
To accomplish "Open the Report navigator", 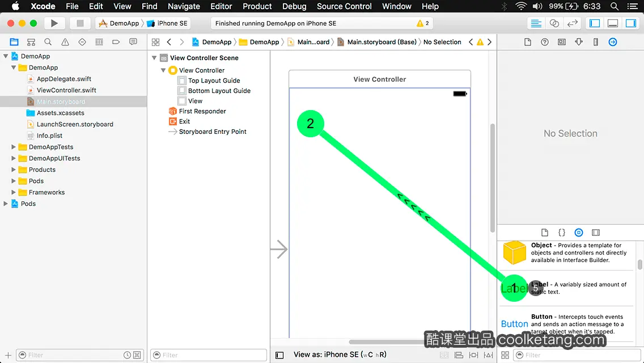I will [x=133, y=42].
